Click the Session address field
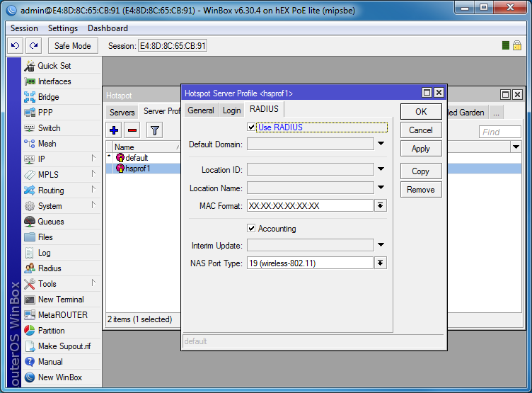 click(x=173, y=46)
